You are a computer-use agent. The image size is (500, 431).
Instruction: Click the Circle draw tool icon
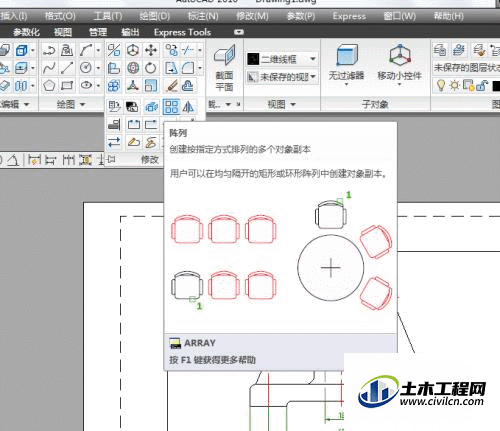(86, 68)
